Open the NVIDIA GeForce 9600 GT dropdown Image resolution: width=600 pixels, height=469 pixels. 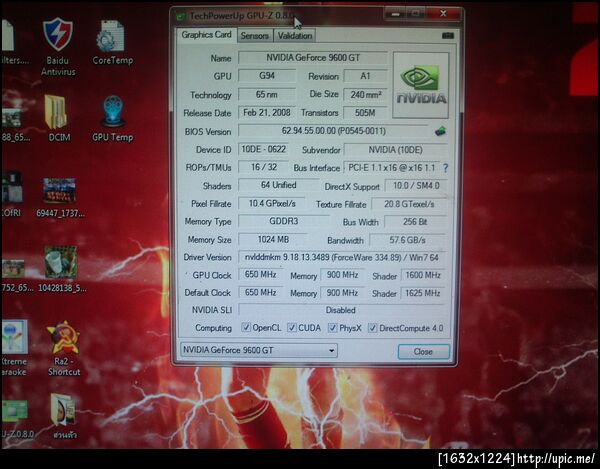(259, 350)
